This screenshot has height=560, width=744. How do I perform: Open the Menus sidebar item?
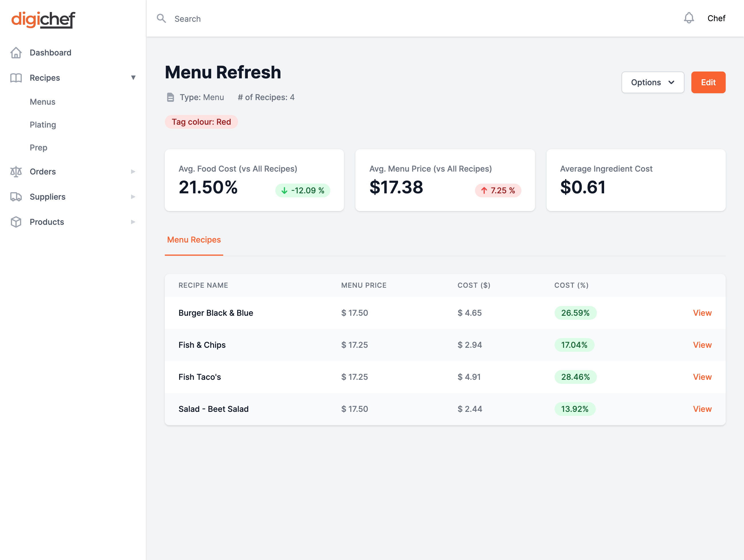point(42,102)
